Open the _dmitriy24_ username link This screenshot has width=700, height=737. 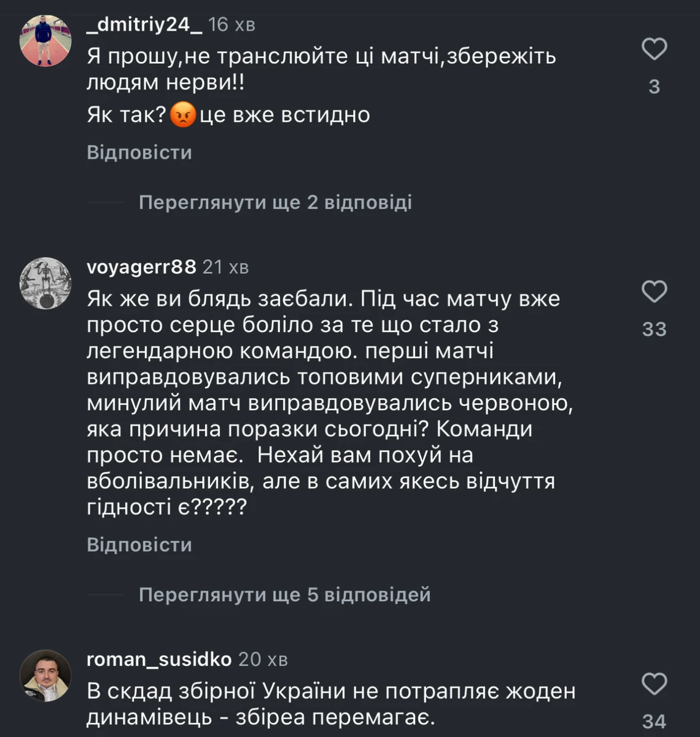[144, 25]
